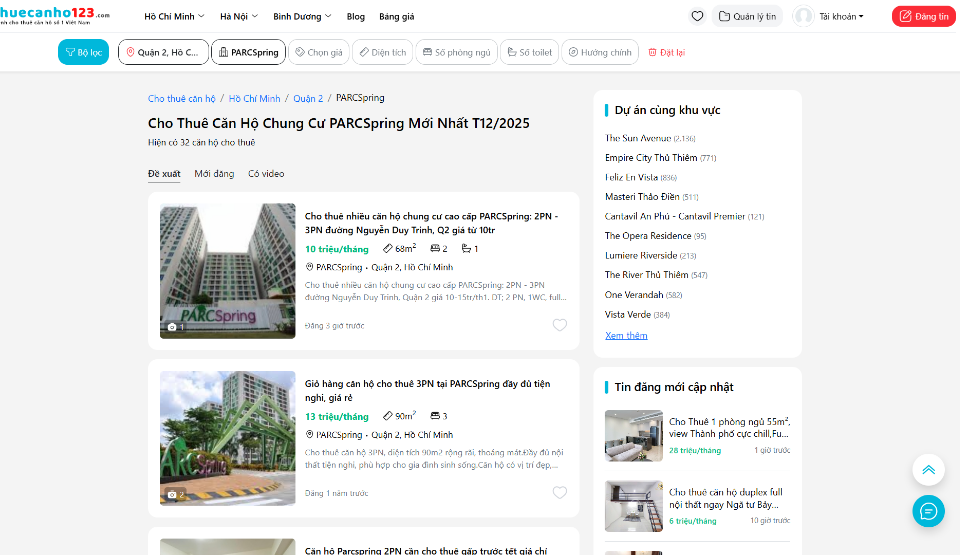Click the account avatar icon
Image resolution: width=960 pixels, height=555 pixels.
coord(803,17)
